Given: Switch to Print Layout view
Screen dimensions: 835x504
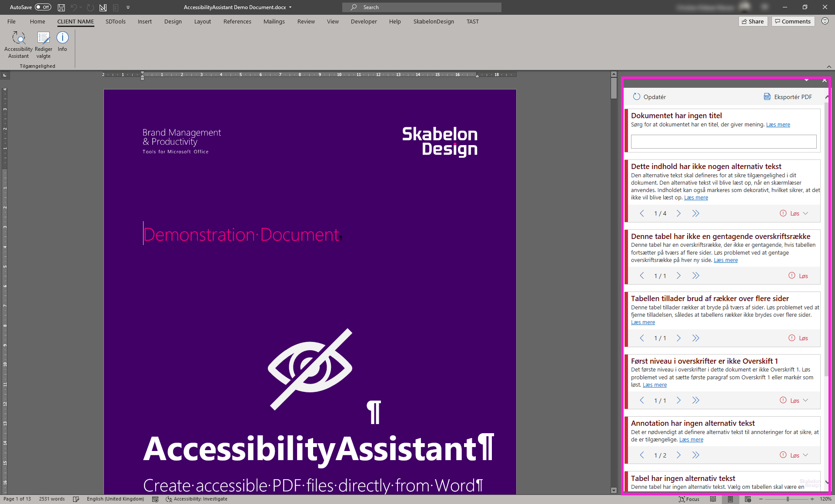Looking at the screenshot, I should pos(731,499).
